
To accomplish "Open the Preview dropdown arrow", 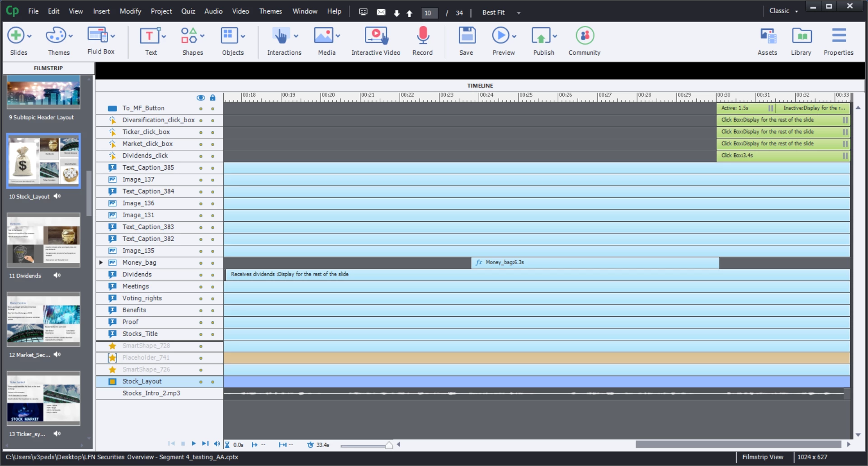I will [514, 36].
